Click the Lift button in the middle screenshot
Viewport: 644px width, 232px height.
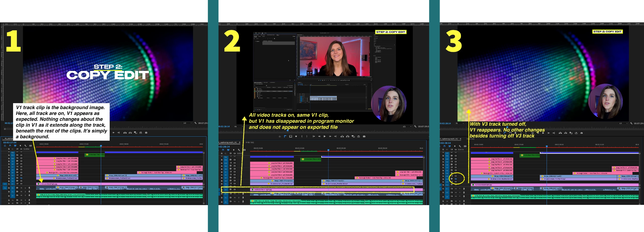[342, 136]
